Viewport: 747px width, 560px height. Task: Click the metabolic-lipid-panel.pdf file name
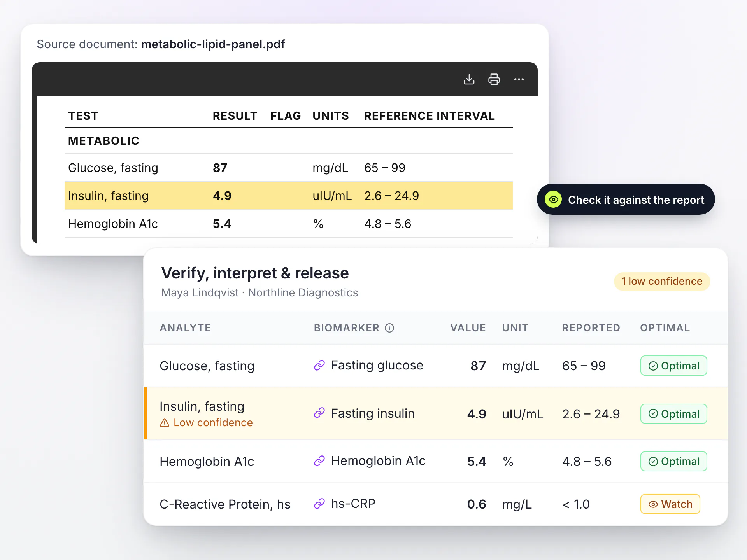pyautogui.click(x=213, y=44)
